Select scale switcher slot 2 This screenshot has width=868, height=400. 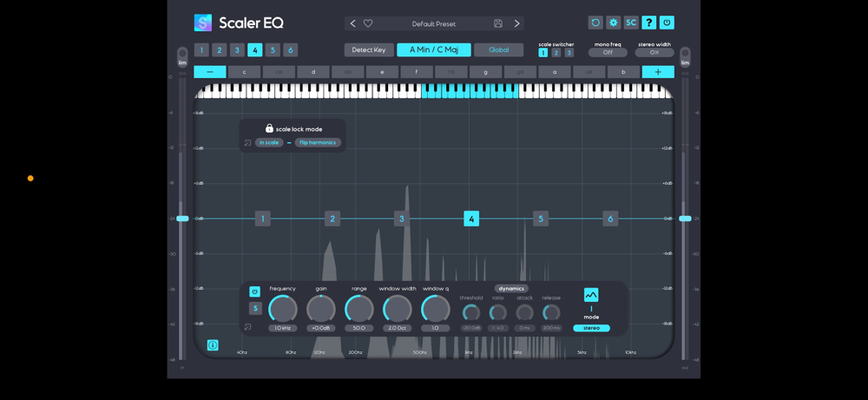click(556, 53)
